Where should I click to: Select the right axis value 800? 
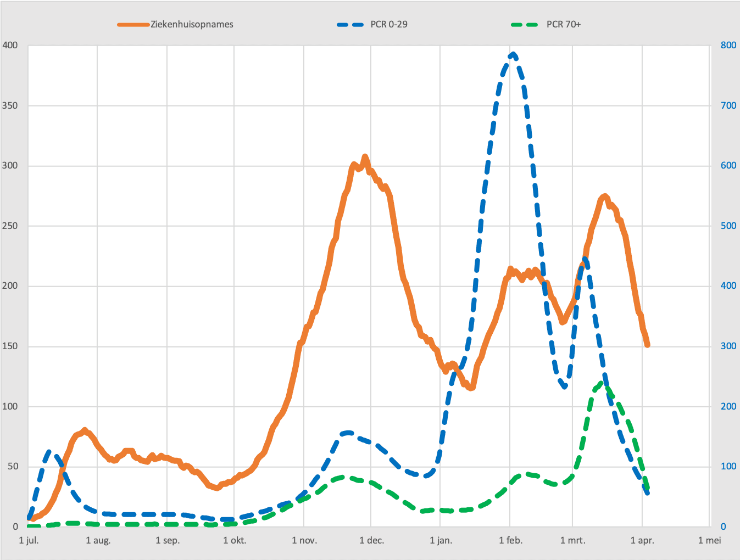728,46
